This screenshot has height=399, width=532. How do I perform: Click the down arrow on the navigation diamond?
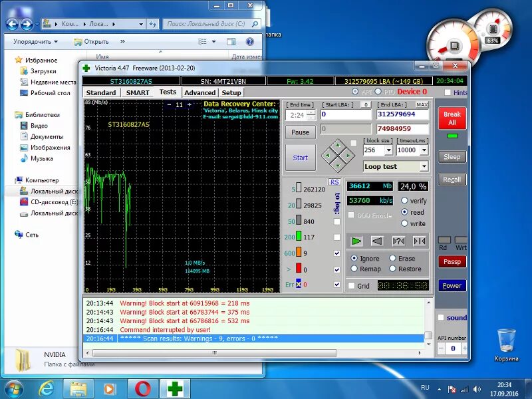click(338, 166)
